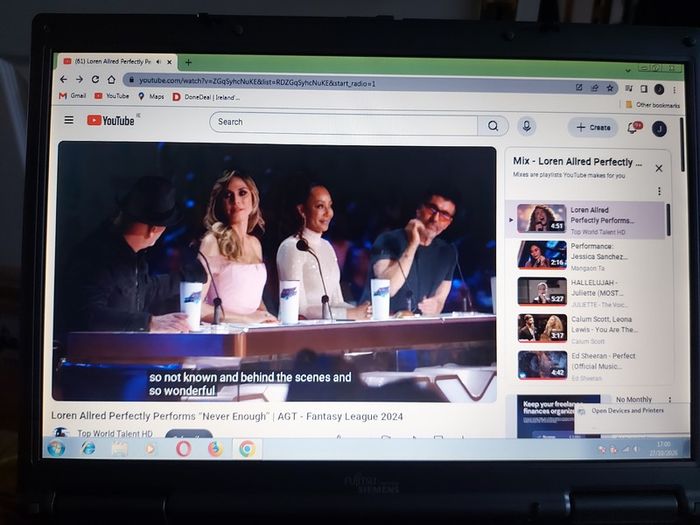
Task: Open the Mix playlist three-dot options
Action: [659, 191]
